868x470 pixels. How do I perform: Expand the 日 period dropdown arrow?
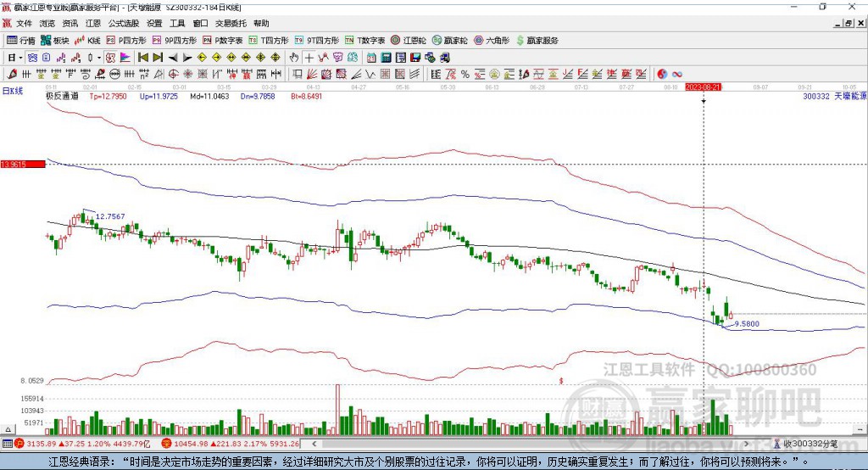(x=20, y=58)
